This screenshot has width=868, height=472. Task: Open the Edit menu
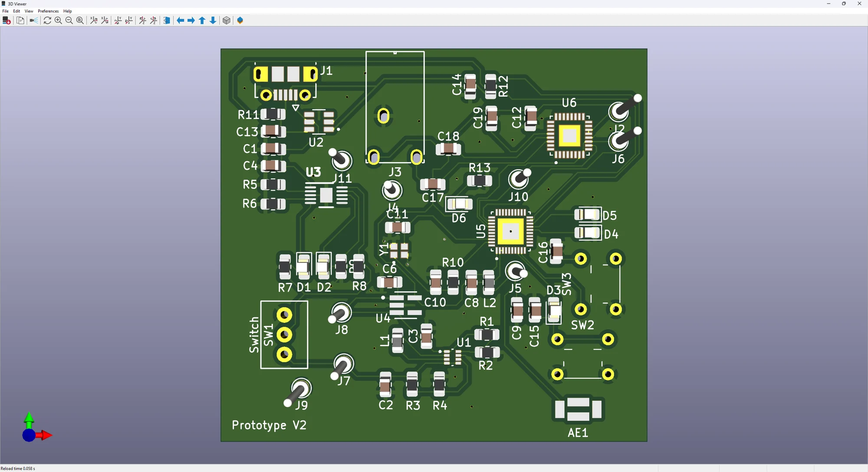point(16,11)
